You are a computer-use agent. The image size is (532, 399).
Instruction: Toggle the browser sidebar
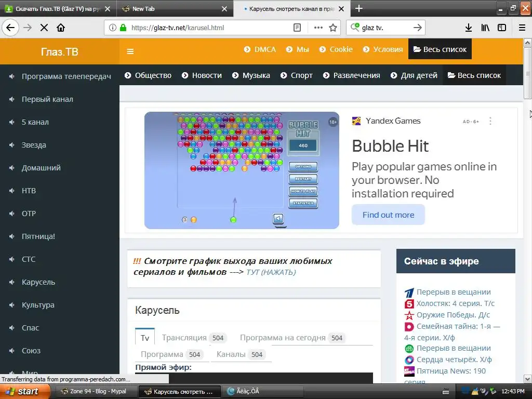pyautogui.click(x=502, y=28)
